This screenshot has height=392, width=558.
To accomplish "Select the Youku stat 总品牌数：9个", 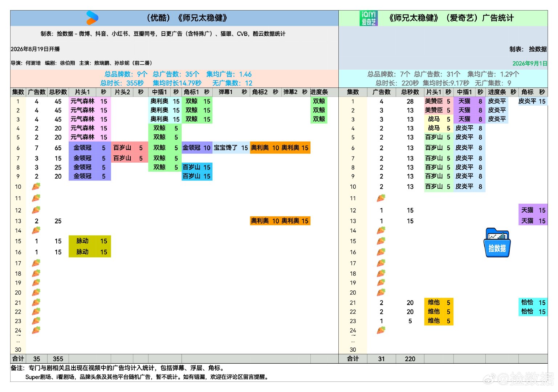I will click(126, 74).
